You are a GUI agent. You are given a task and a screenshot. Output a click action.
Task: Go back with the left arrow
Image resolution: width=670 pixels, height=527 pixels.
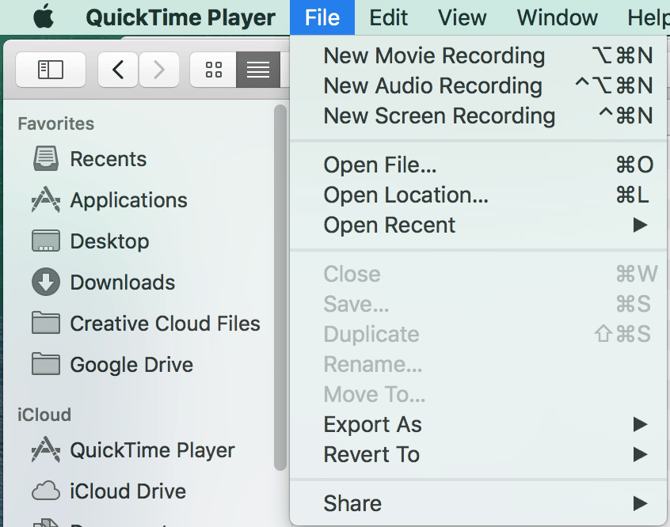[118, 70]
